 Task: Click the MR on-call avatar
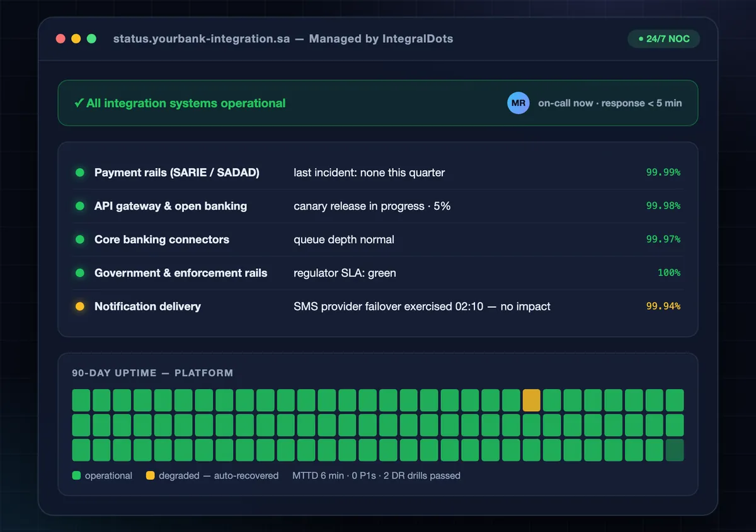(518, 103)
